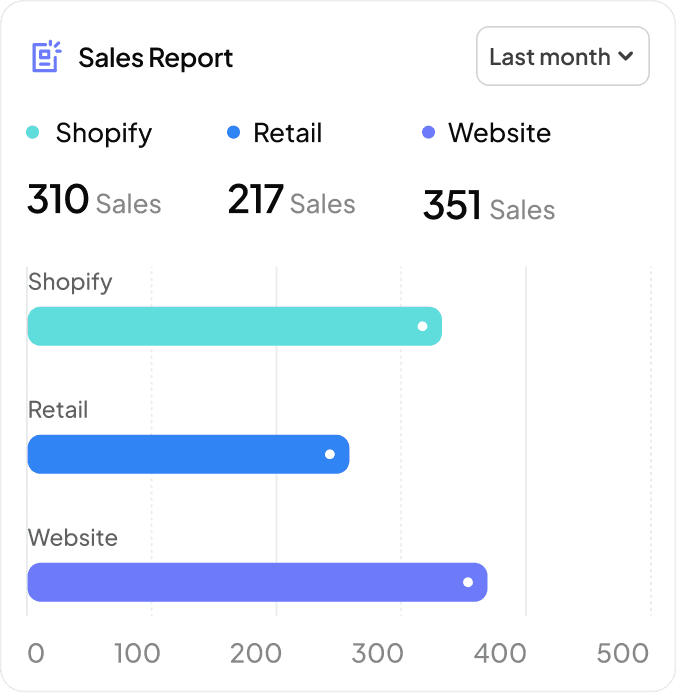676x693 pixels.
Task: Click the blue Retail legend dot
Action: tap(233, 132)
